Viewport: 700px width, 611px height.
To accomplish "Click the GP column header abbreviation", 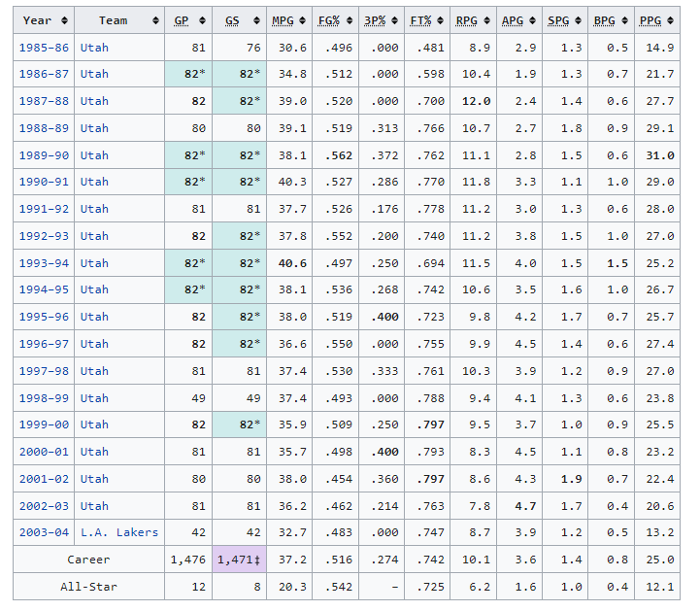I will coord(182,20).
